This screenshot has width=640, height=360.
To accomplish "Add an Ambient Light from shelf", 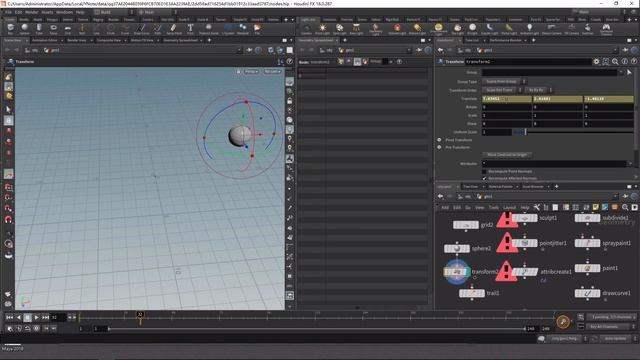I will pyautogui.click(x=529, y=29).
